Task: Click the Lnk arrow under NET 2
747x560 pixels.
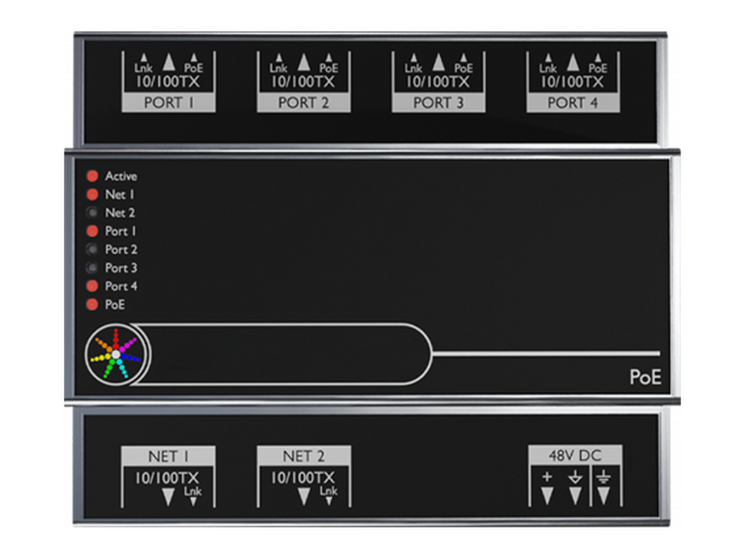Action: (x=330, y=491)
